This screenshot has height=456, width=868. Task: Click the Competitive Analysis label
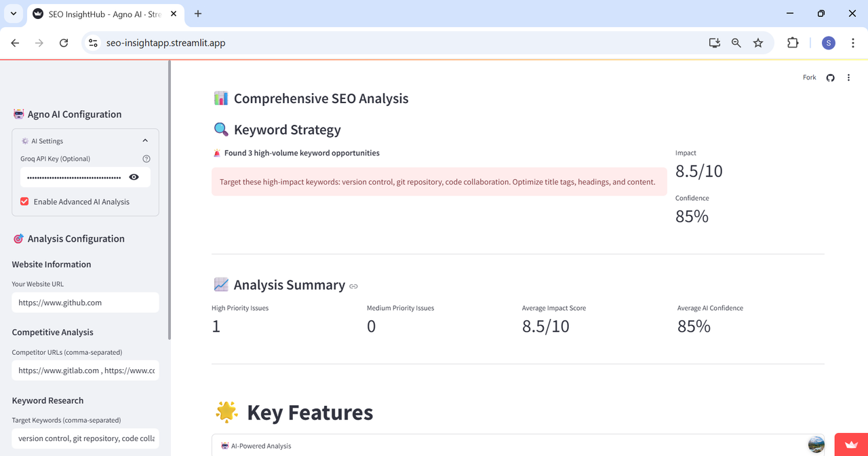tap(53, 332)
